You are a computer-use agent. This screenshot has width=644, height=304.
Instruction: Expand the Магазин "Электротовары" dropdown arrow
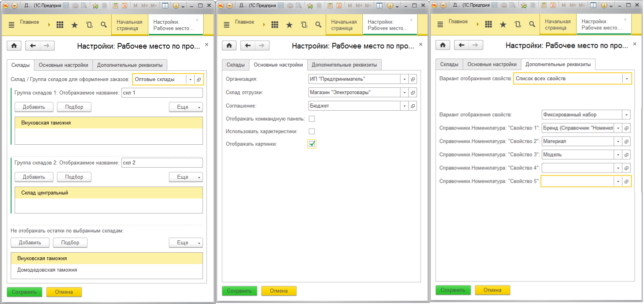click(405, 93)
